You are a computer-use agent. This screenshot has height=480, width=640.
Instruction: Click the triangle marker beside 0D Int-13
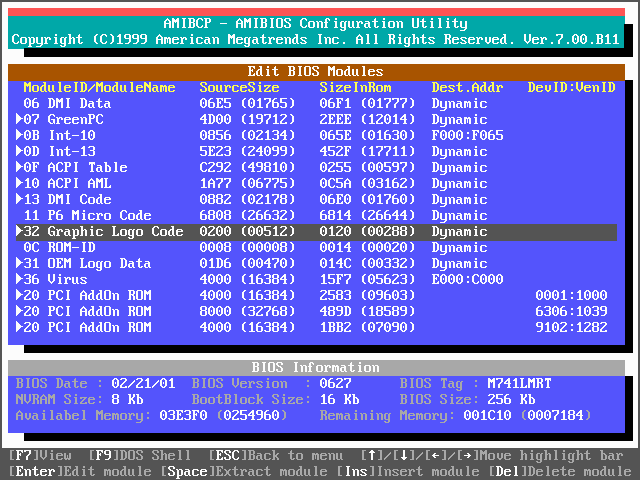19,151
